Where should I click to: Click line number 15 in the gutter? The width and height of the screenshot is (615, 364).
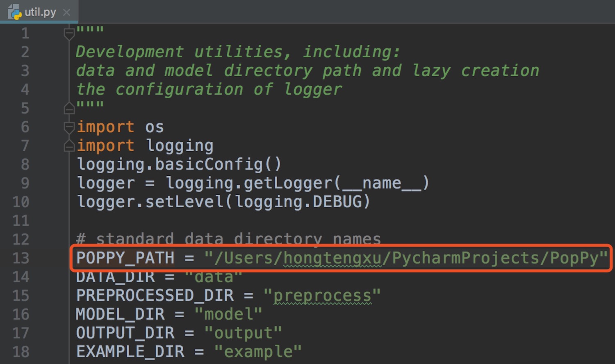tap(21, 296)
